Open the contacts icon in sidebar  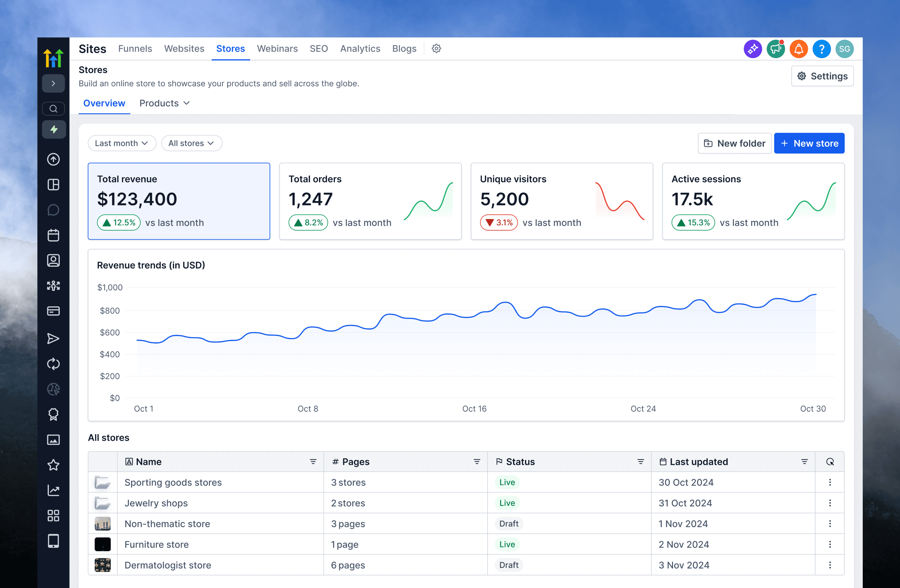(x=53, y=260)
